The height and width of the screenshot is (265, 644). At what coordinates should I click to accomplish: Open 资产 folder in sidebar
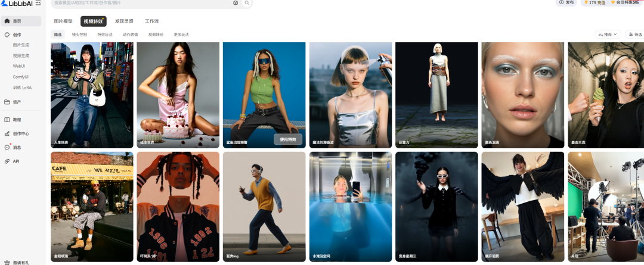(17, 102)
